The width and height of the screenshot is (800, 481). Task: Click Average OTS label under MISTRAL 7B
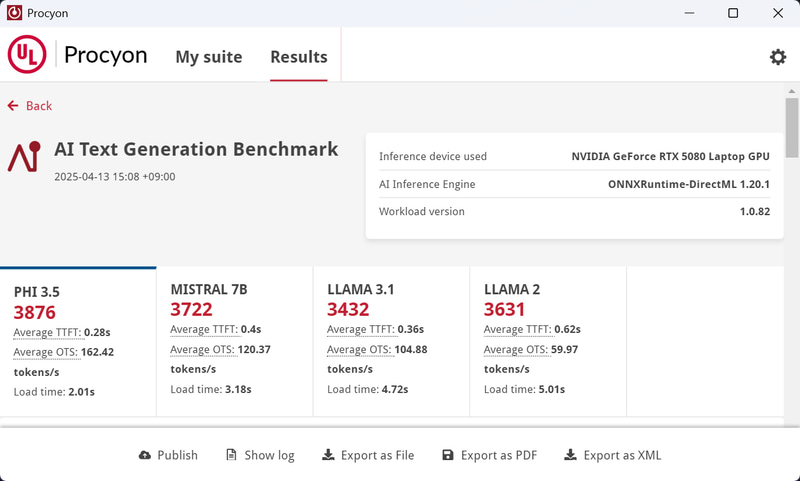[x=203, y=349]
